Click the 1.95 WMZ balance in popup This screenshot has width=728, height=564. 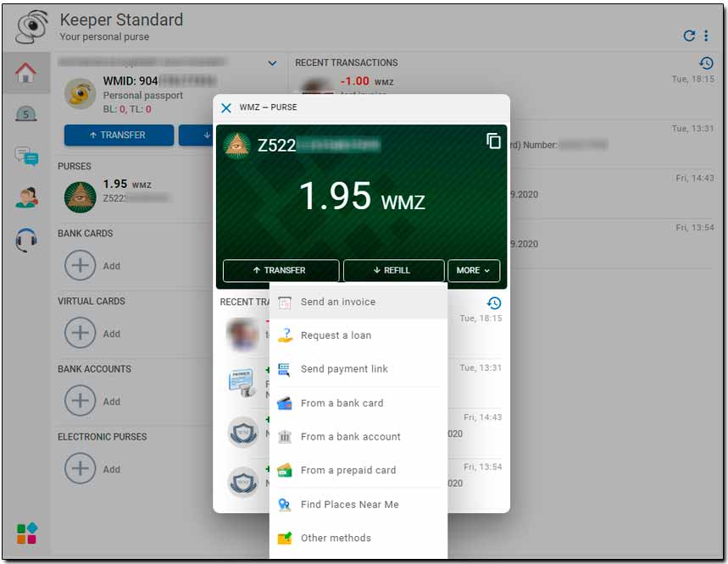362,196
